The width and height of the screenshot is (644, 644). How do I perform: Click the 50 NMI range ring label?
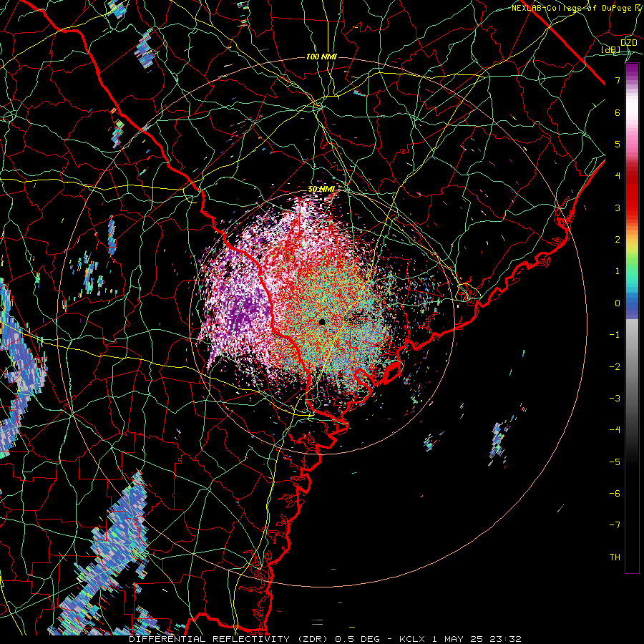(322, 189)
